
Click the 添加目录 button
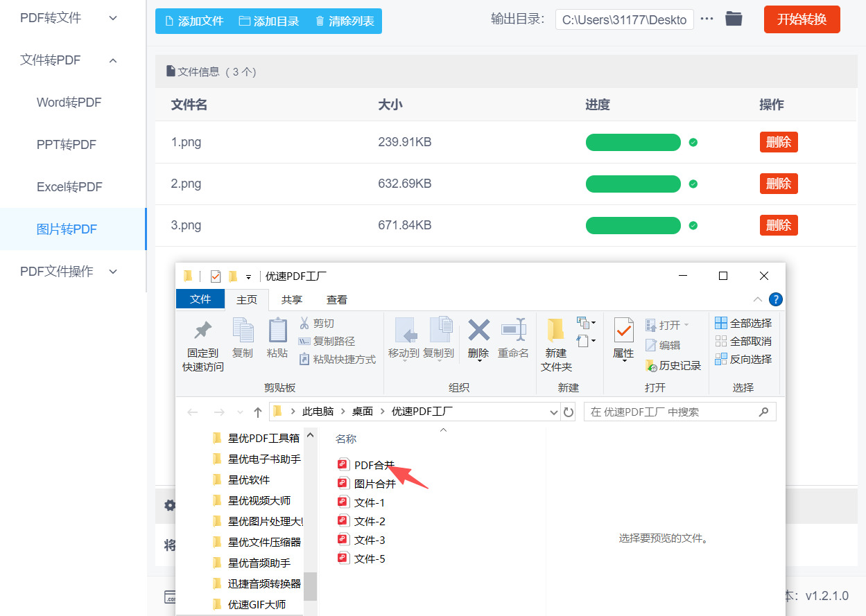pyautogui.click(x=268, y=21)
